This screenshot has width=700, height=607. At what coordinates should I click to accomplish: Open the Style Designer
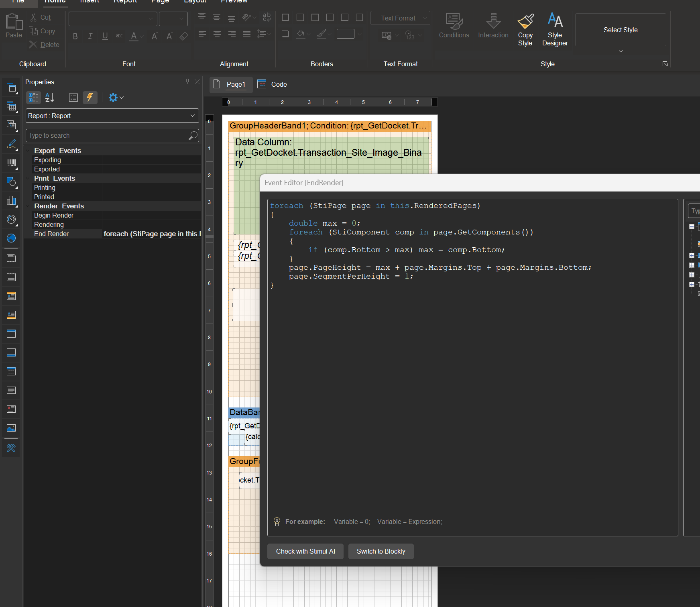(555, 30)
